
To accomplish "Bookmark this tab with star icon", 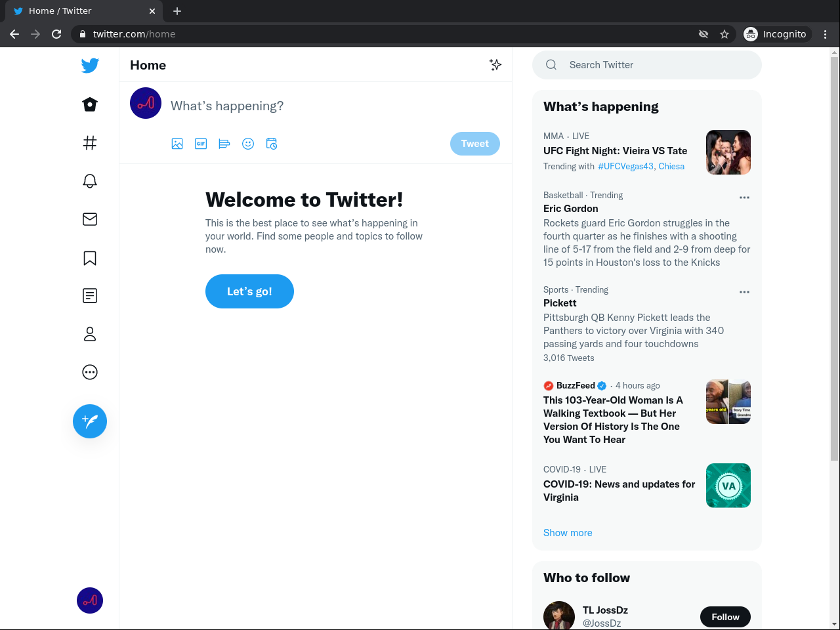I will point(724,34).
